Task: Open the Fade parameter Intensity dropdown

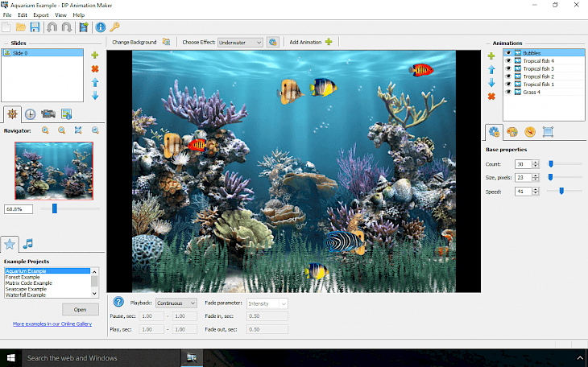Action: tap(267, 303)
